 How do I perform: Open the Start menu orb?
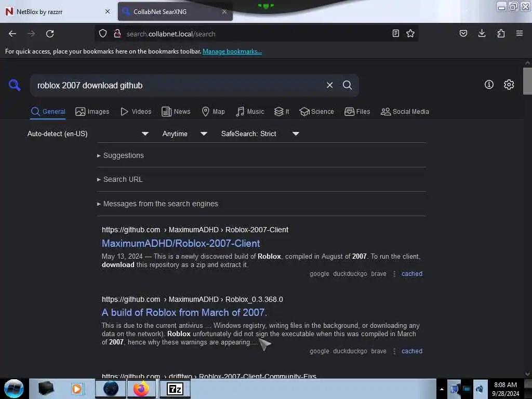[14, 389]
